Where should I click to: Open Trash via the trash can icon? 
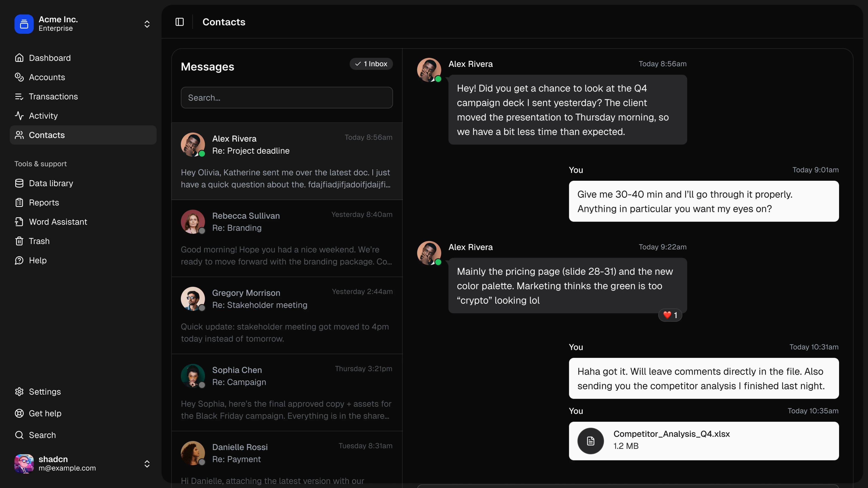pyautogui.click(x=19, y=241)
